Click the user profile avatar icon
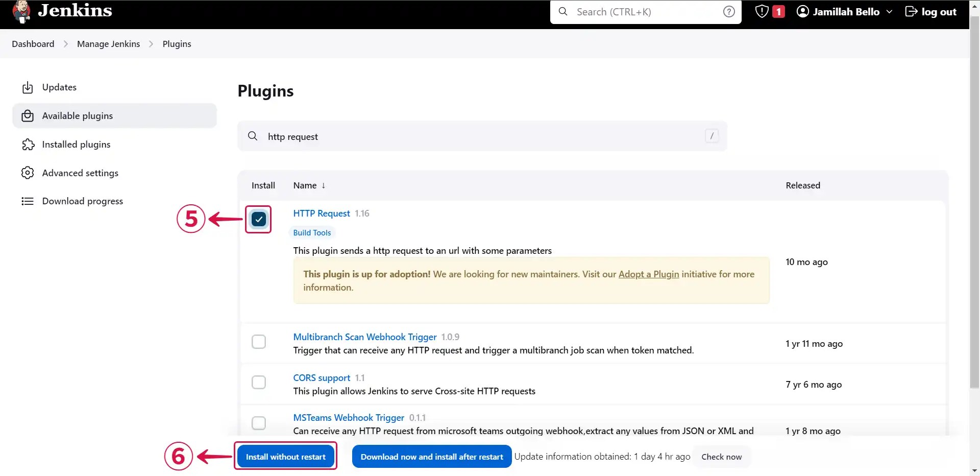 [x=803, y=11]
